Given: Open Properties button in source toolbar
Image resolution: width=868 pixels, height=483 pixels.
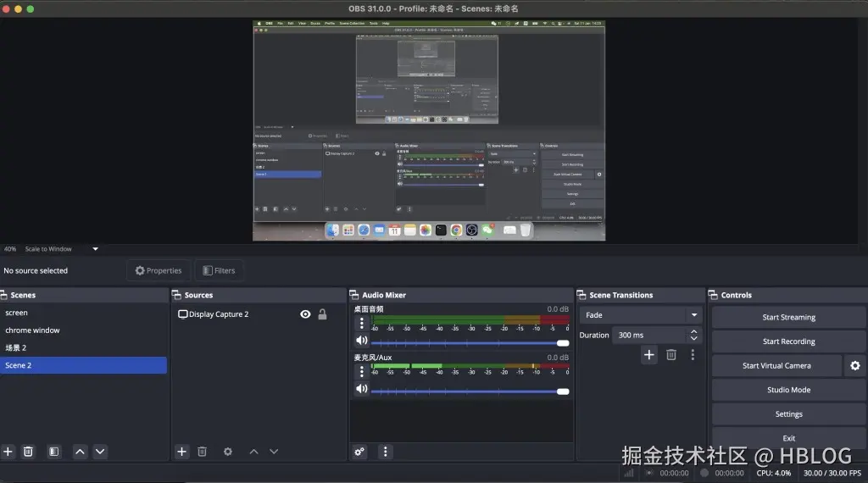Looking at the screenshot, I should tap(159, 270).
